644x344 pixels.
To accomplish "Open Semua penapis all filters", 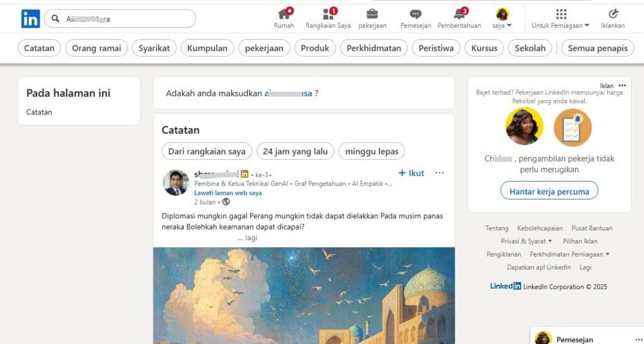I will (597, 48).
